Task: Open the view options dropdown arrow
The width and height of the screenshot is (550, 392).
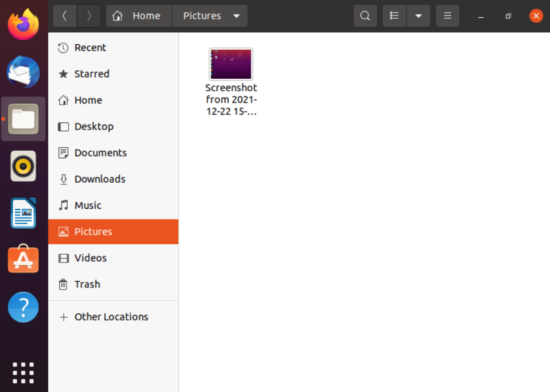Action: (419, 16)
